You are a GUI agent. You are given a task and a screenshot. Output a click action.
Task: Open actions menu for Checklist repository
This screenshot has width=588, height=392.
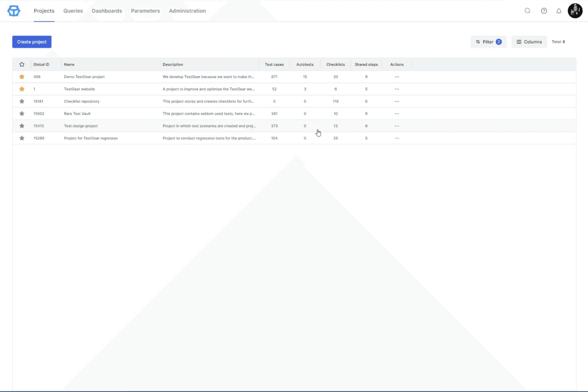(397, 101)
